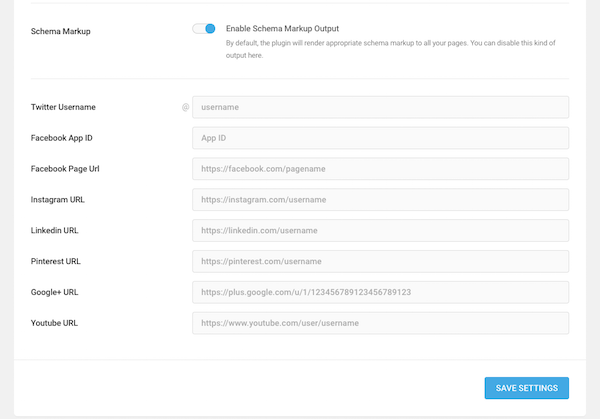Click the "Facebook Page Url" label text

tap(65, 169)
